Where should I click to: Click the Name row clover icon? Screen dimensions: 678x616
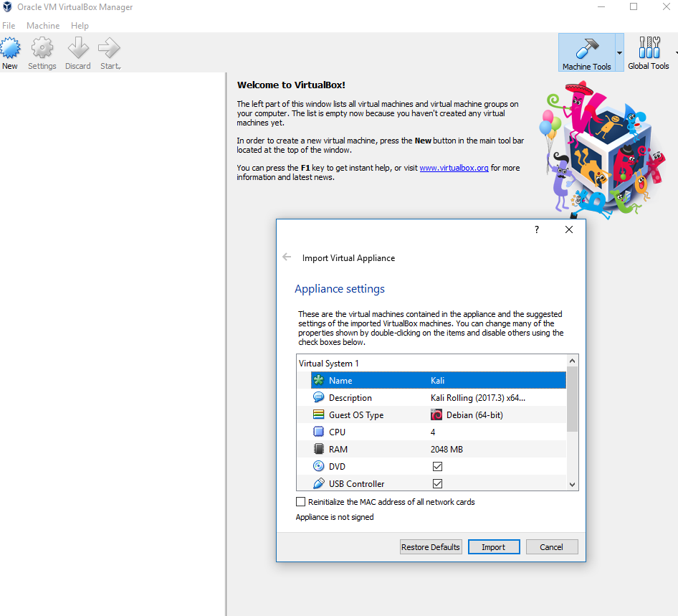(319, 380)
